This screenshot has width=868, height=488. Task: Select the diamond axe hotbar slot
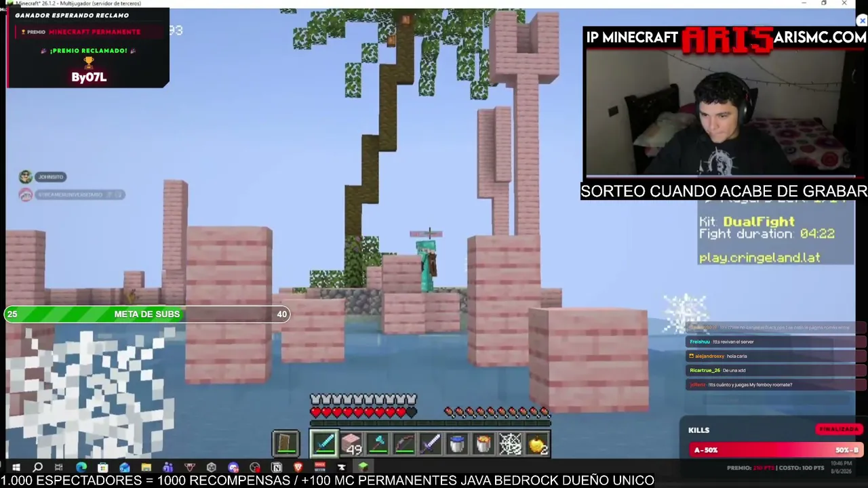pos(378,444)
